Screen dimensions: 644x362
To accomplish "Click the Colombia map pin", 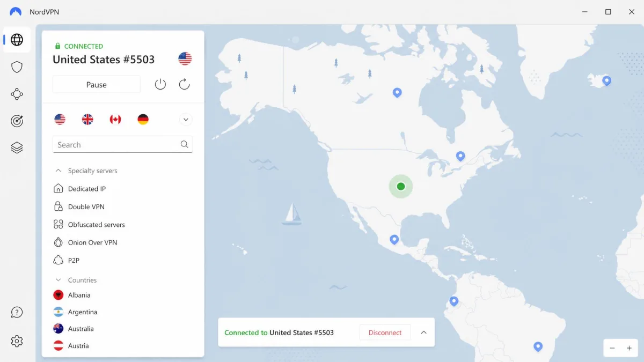I will (454, 301).
